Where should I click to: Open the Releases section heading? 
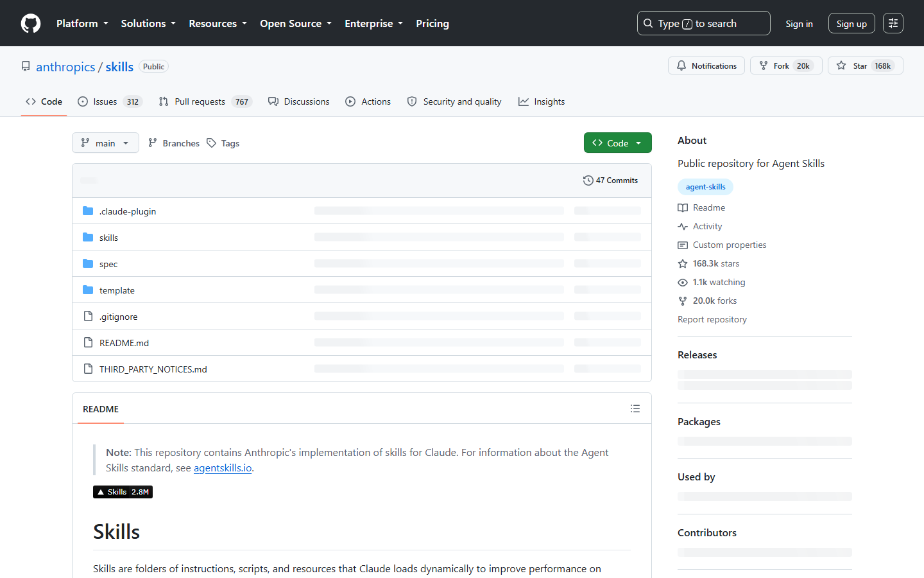[x=697, y=355]
